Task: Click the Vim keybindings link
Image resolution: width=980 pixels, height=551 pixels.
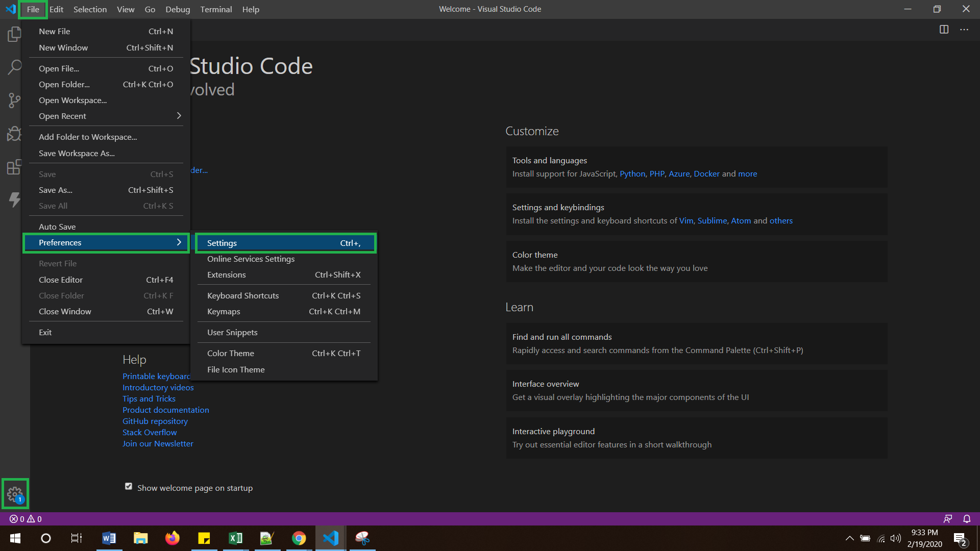Action: (x=686, y=220)
